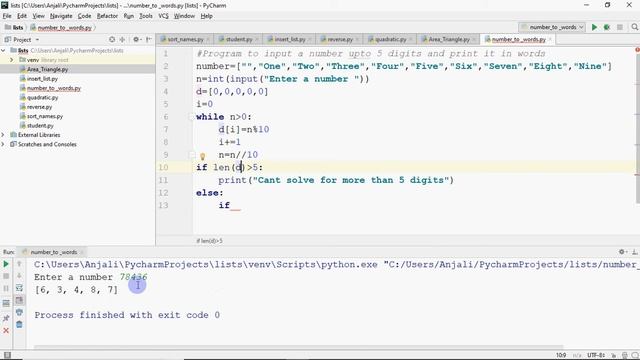640x360 pixels.
Task: Click the lightbulb intention icon at line 9
Action: [x=202, y=156]
